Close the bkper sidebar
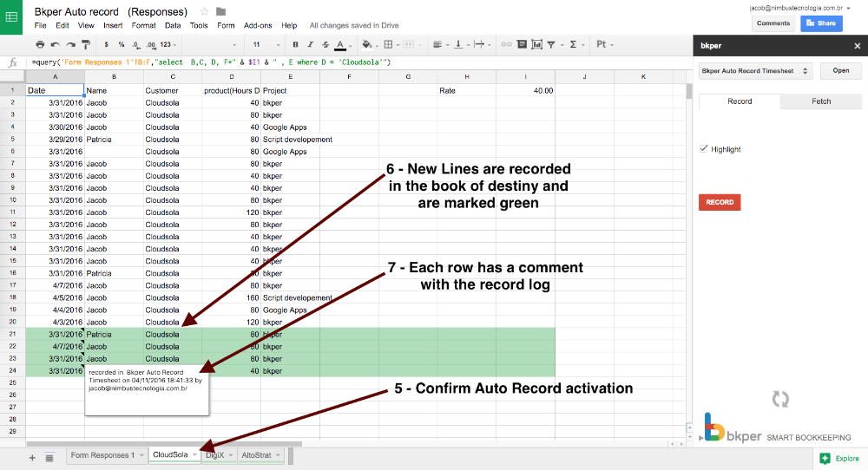This screenshot has height=470, width=868. pyautogui.click(x=857, y=46)
